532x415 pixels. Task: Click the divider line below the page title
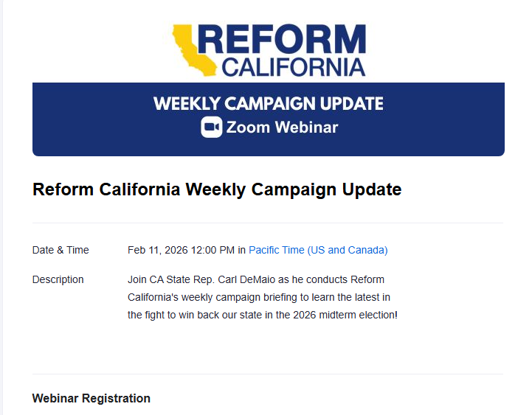268,223
